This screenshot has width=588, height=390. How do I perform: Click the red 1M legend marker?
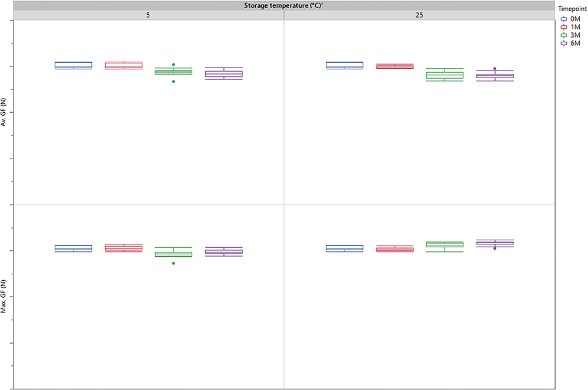(564, 27)
